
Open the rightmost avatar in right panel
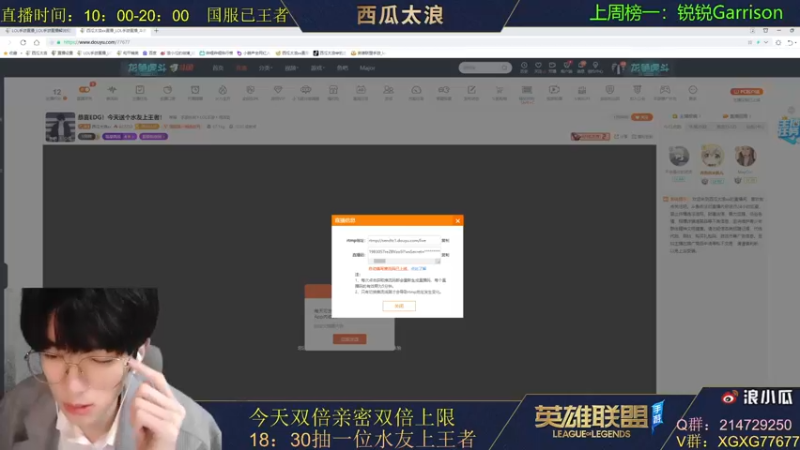pos(745,156)
